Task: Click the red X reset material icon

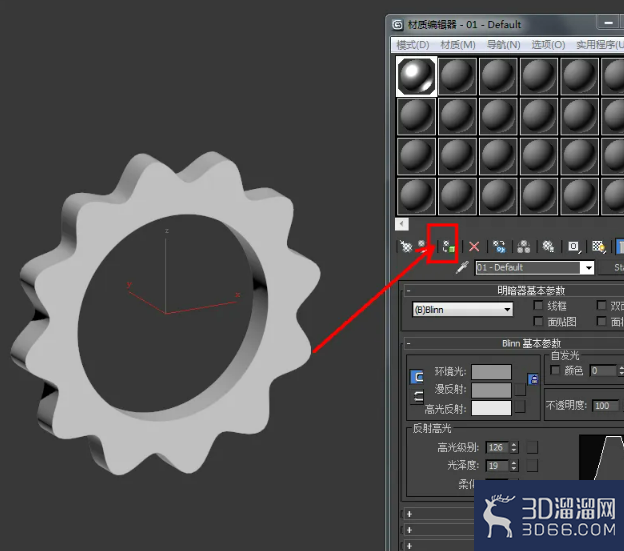Action: pyautogui.click(x=474, y=247)
